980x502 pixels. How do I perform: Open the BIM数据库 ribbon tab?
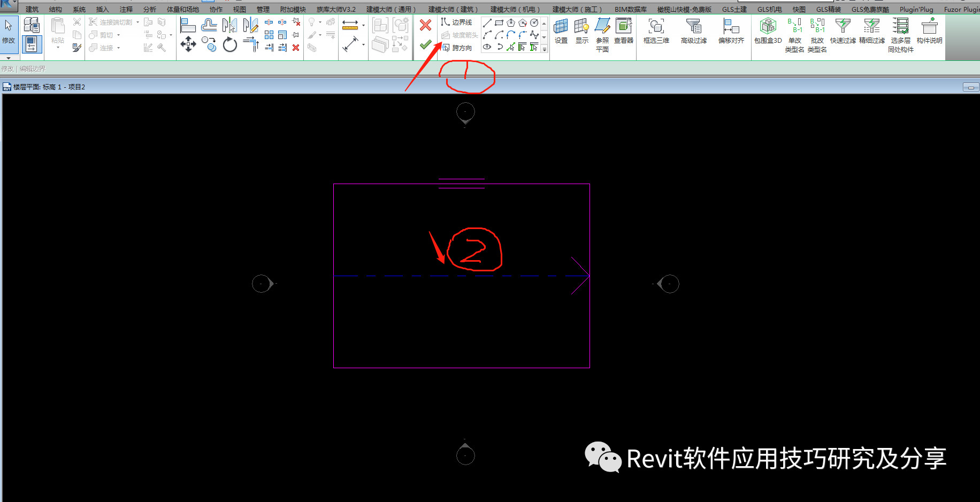[631, 10]
